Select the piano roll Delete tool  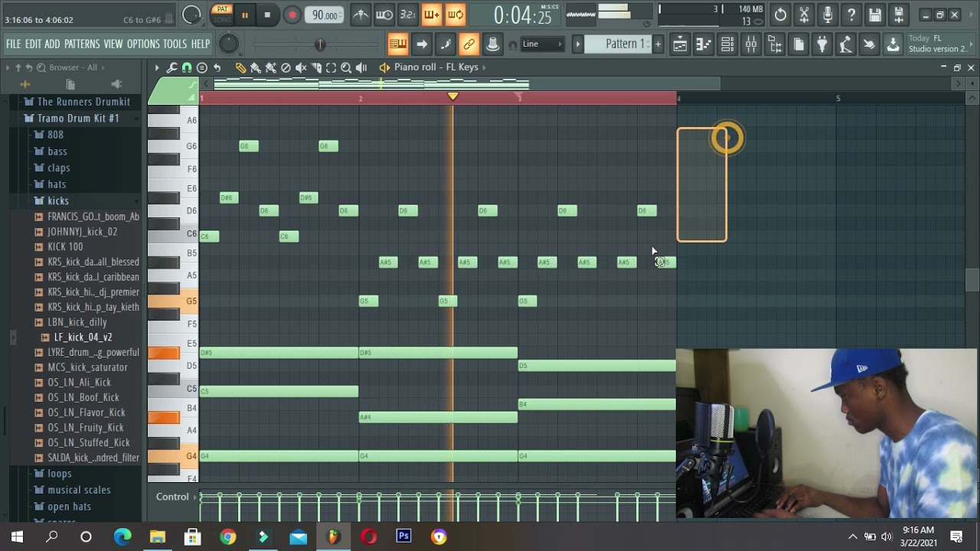tap(286, 67)
